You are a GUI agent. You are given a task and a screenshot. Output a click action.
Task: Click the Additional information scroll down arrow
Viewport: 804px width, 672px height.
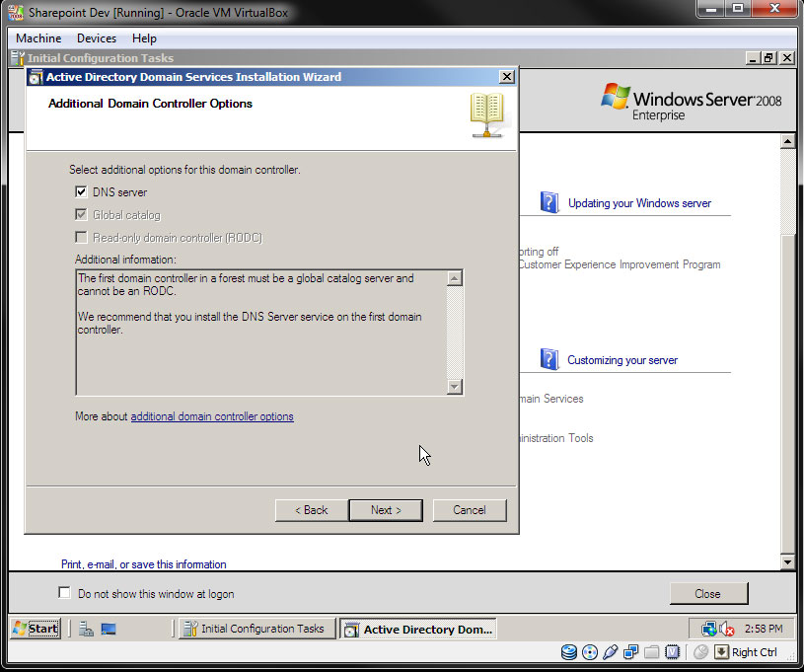click(x=455, y=386)
